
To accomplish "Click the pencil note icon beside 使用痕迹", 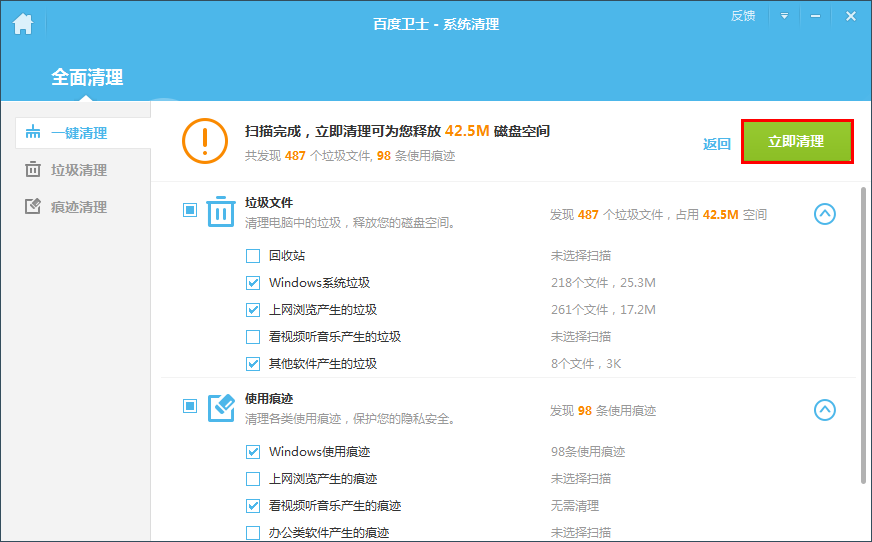I will [x=221, y=408].
